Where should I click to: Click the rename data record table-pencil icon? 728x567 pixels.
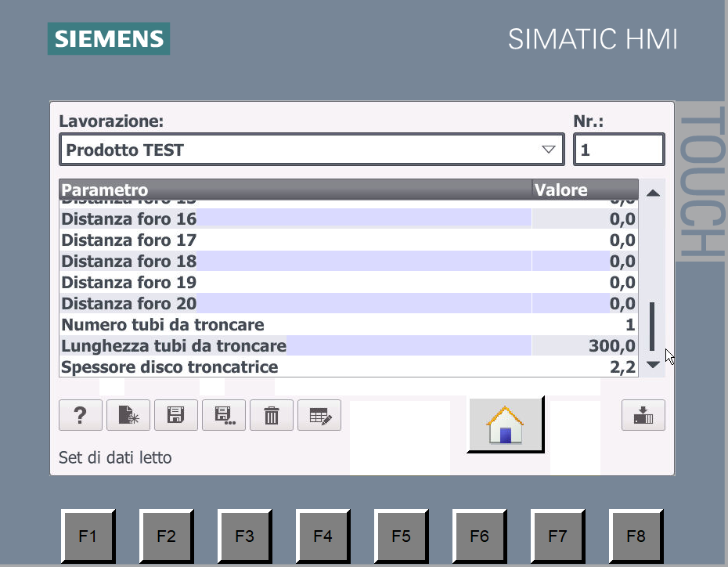(319, 415)
